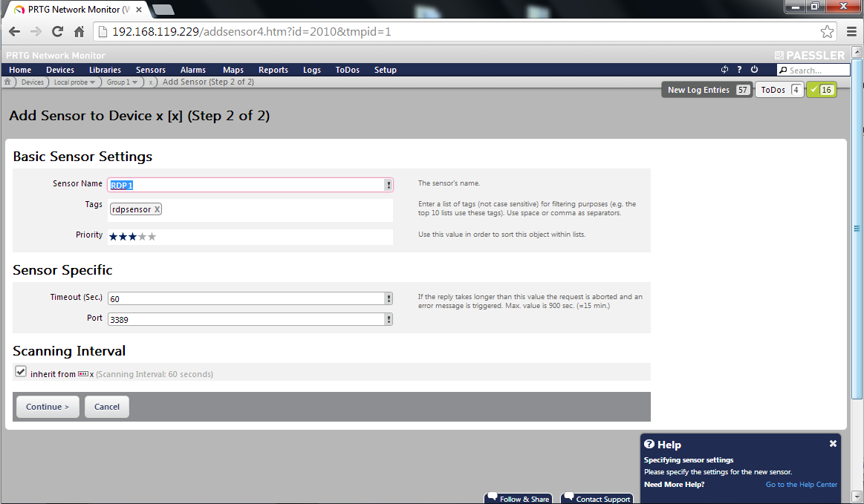
Task: Open New Log Entries 57 indicator
Action: pyautogui.click(x=707, y=90)
